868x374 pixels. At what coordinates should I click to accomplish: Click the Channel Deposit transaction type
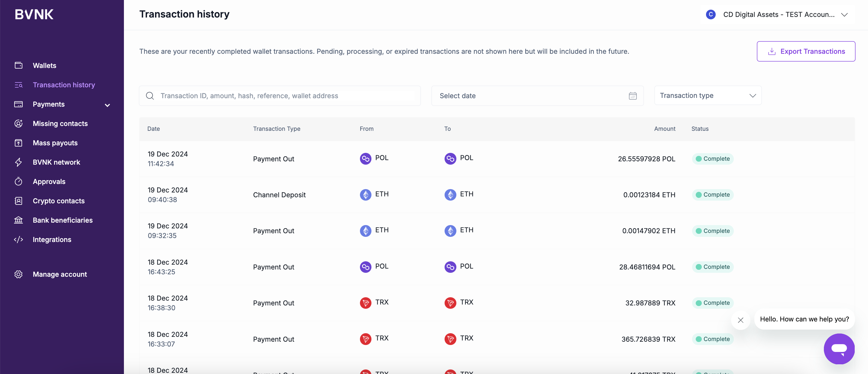[x=279, y=195]
